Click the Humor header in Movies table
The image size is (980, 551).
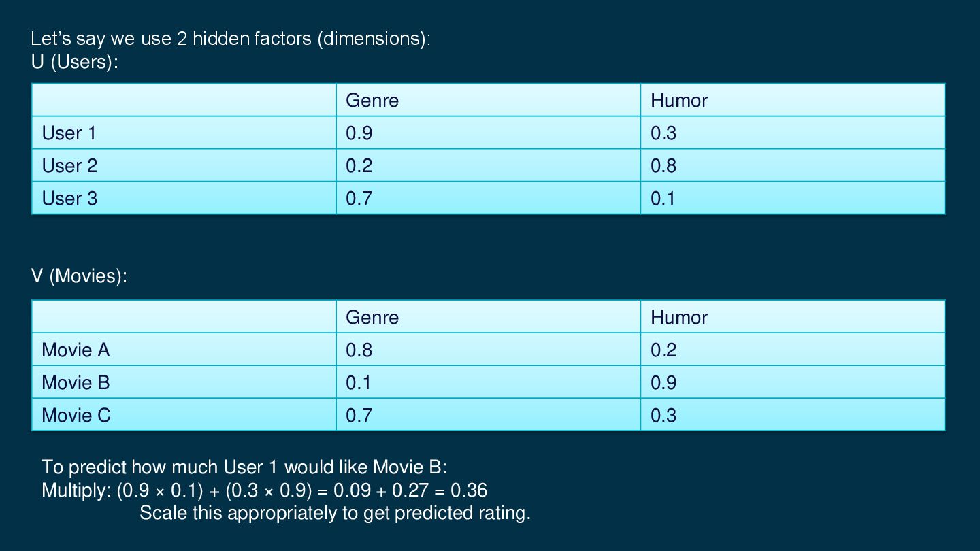point(679,318)
